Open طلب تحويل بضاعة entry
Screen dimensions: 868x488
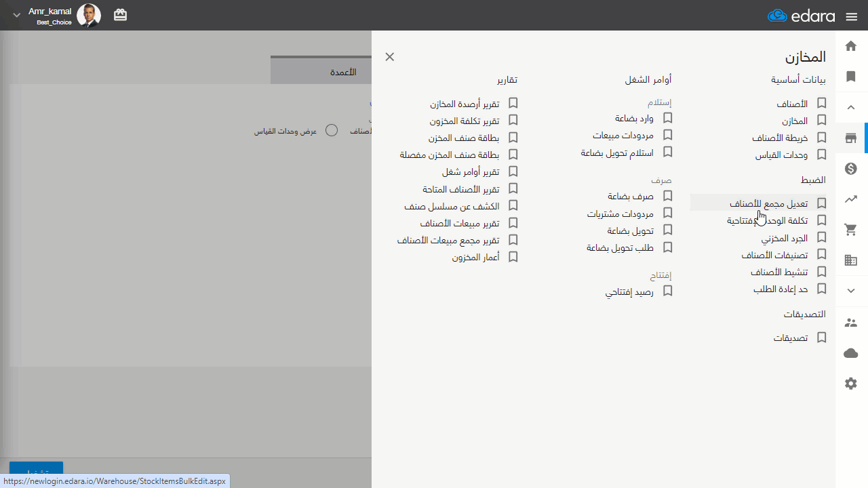tap(620, 248)
